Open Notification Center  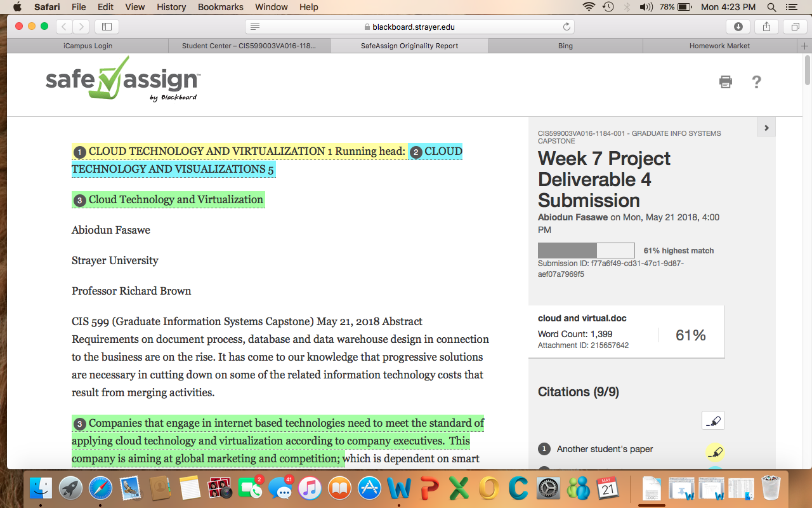[x=791, y=7]
